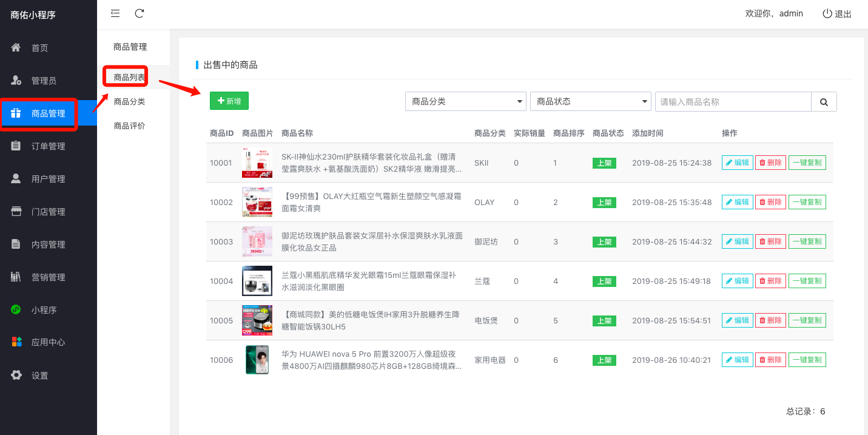Collapse the sidebar with the menu fold icon

[x=115, y=13]
